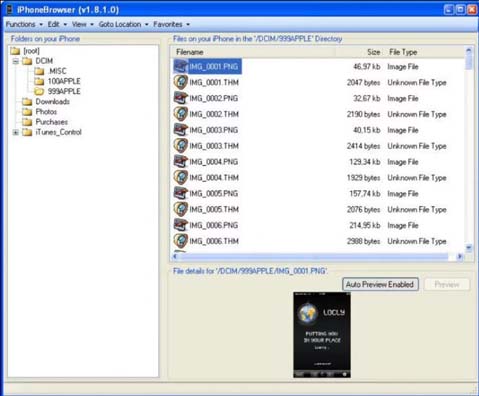Select the .MISC folder label in tree
This screenshot has height=396, width=479.
point(57,71)
